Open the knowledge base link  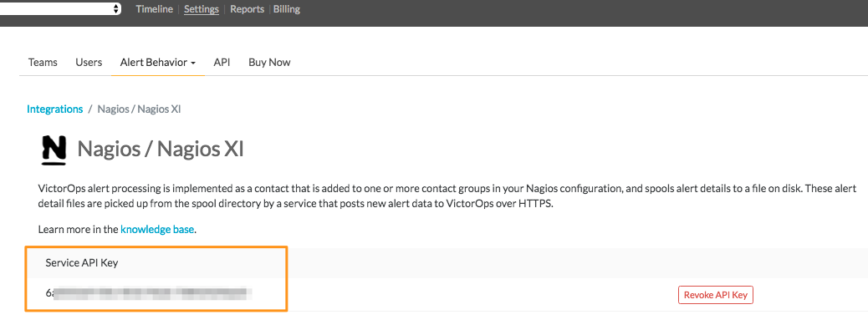[157, 229]
